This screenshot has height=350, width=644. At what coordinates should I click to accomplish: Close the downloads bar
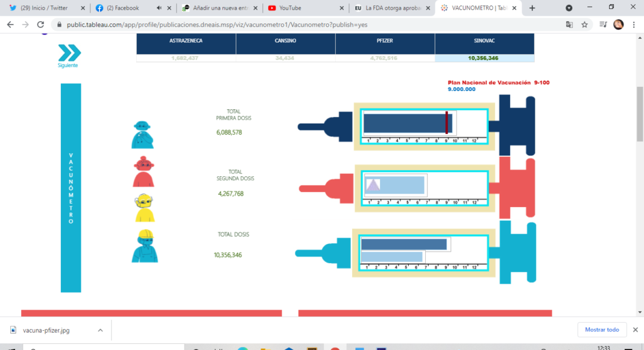tap(636, 329)
